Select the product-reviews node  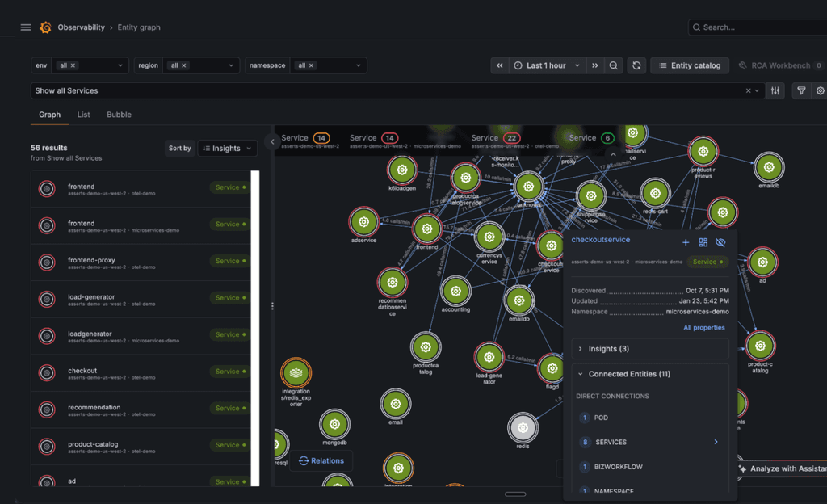click(703, 152)
